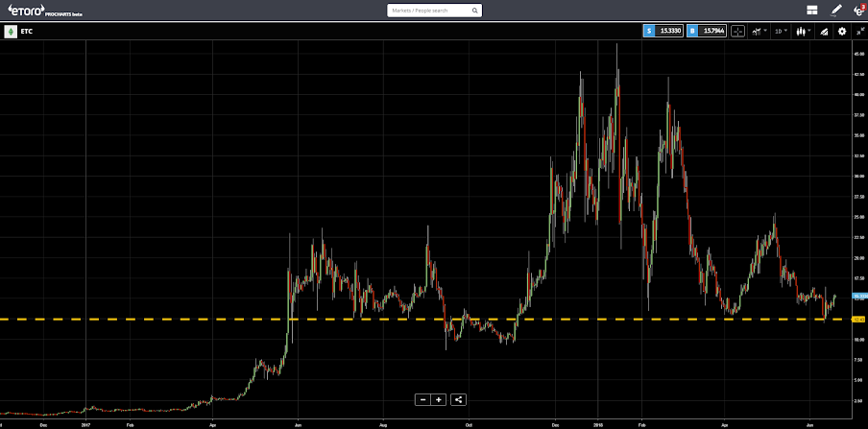Zoom in chart with plus button
This screenshot has height=429, width=868.
tap(439, 399)
